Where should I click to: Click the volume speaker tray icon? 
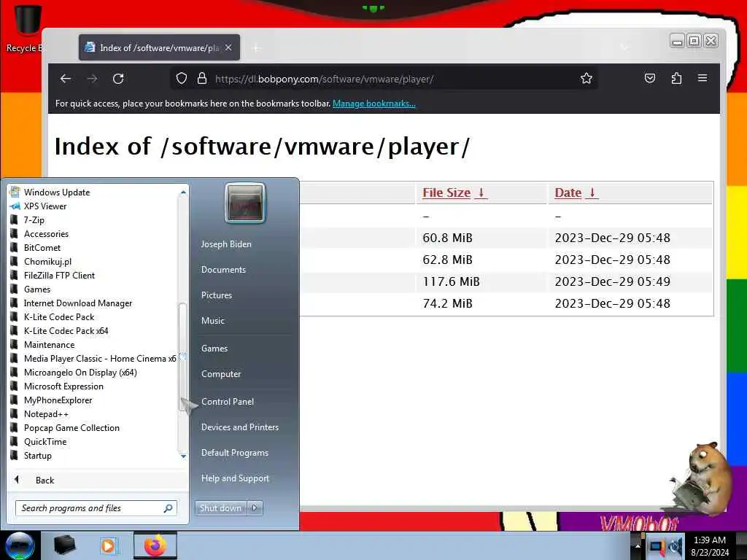click(x=676, y=547)
